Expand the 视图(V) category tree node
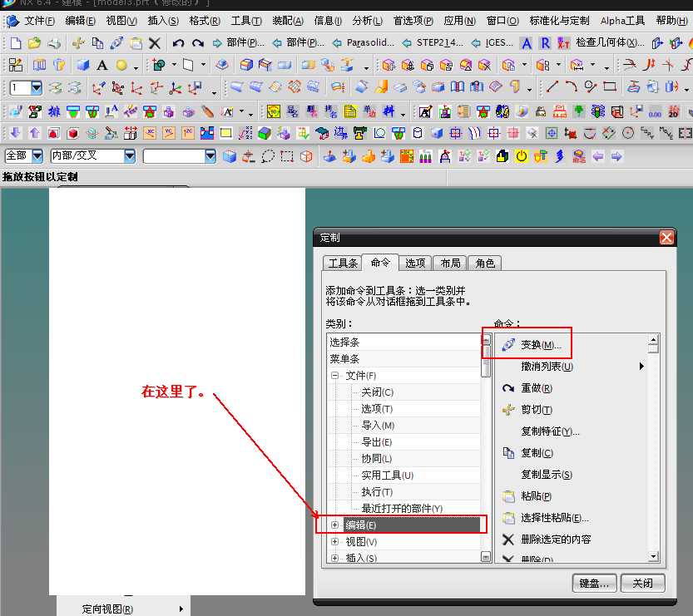This screenshot has width=693, height=616. tap(334, 542)
